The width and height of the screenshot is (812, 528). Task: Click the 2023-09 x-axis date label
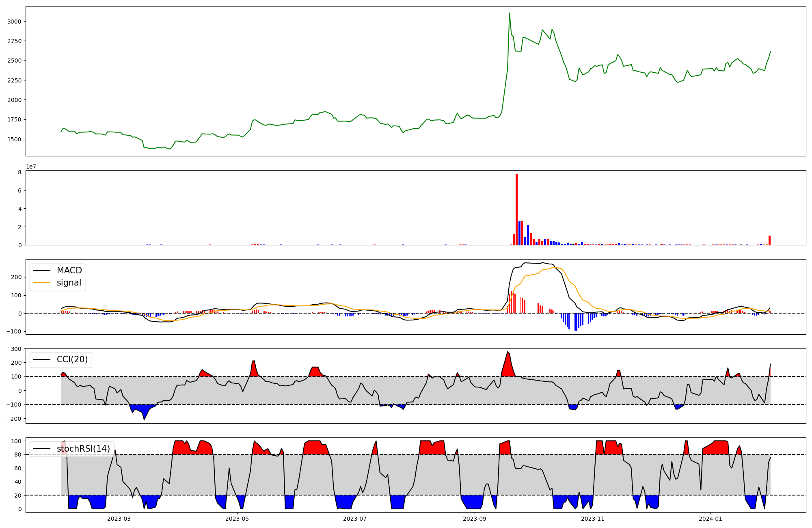475,519
